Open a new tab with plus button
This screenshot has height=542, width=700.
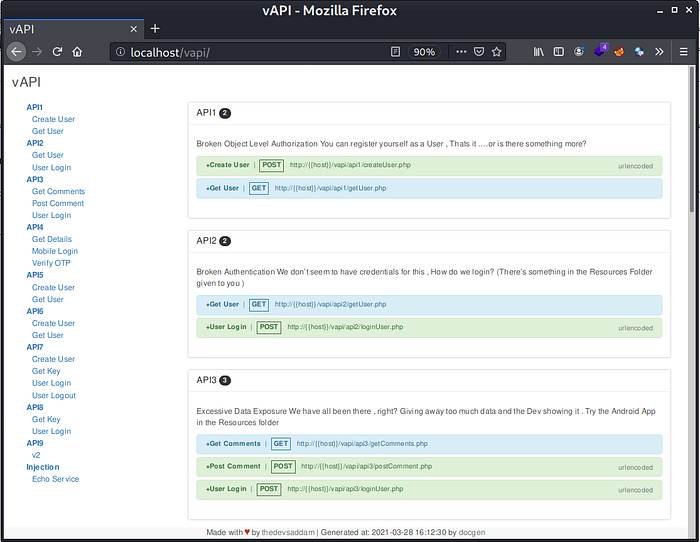(x=155, y=29)
